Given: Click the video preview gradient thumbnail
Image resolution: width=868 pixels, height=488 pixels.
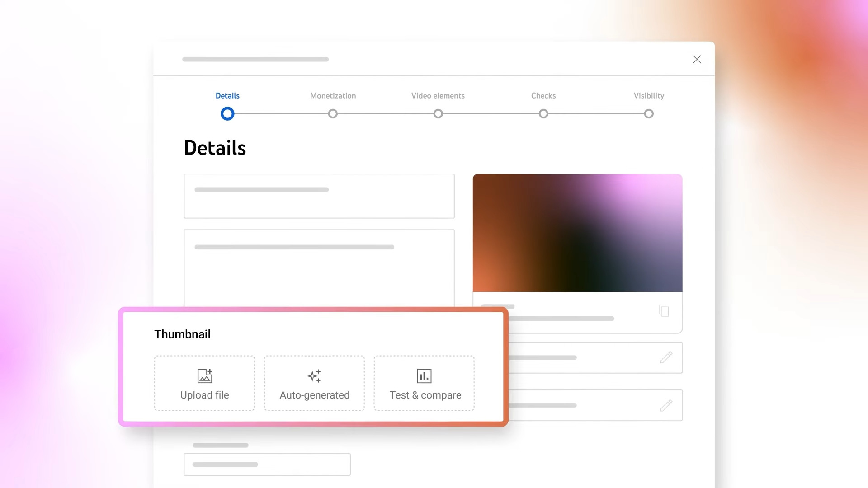Looking at the screenshot, I should 577,233.
